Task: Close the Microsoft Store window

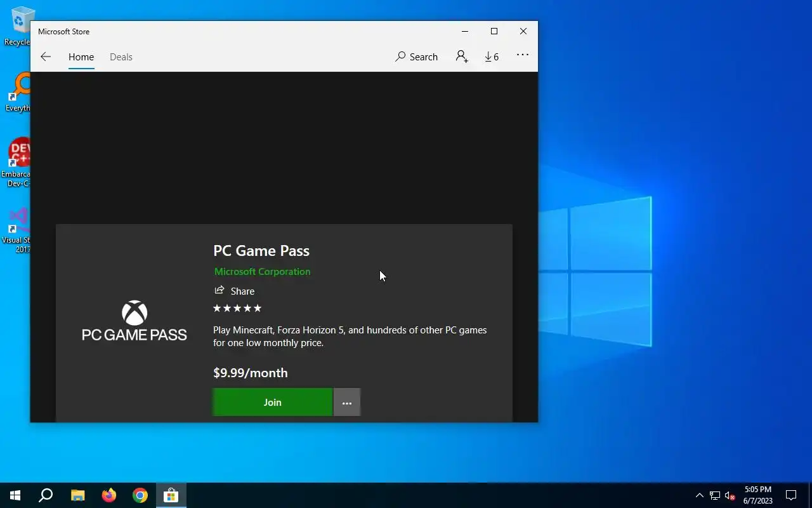Action: coord(523,31)
